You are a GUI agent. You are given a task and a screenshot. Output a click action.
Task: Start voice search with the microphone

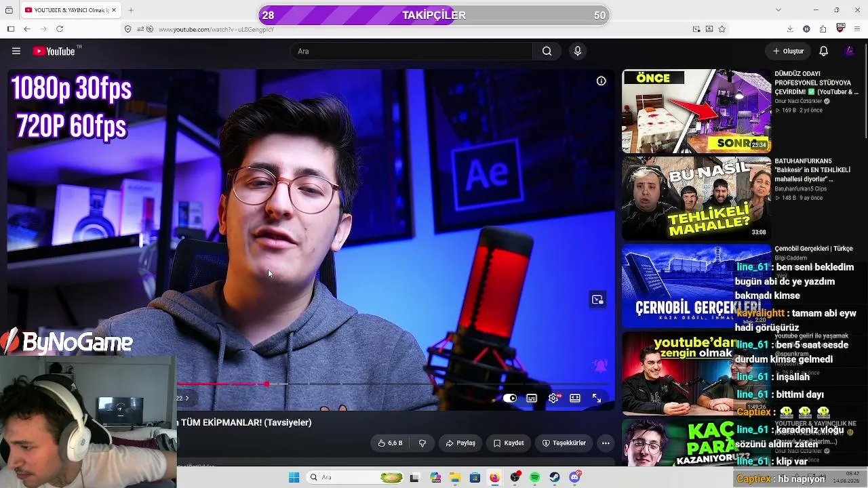[578, 51]
